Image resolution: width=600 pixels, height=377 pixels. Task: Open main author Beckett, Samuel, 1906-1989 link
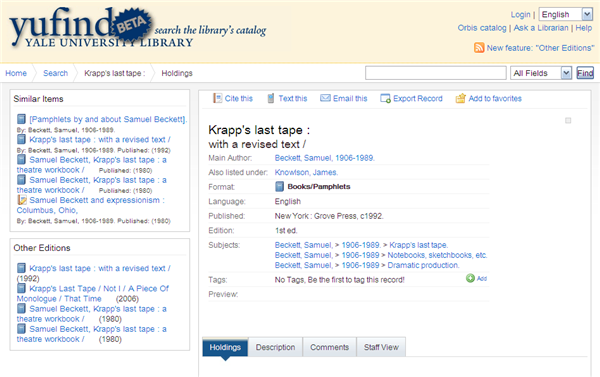coord(324,158)
